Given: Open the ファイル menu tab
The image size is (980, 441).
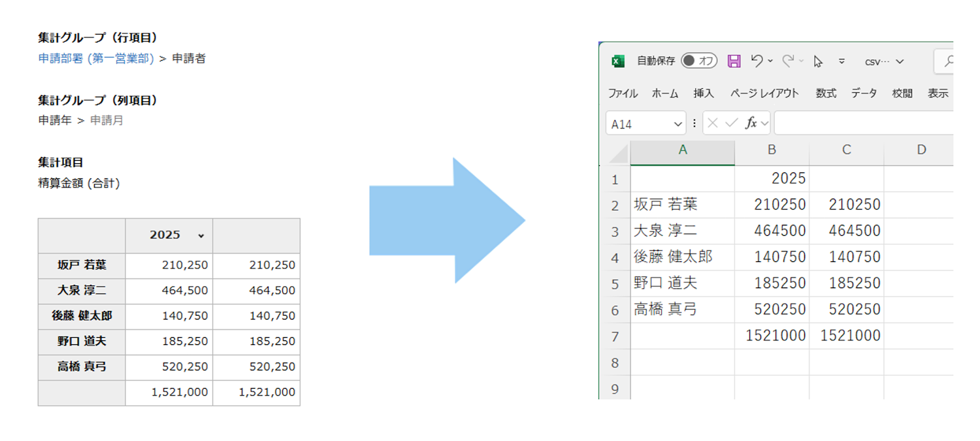Looking at the screenshot, I should tap(622, 93).
